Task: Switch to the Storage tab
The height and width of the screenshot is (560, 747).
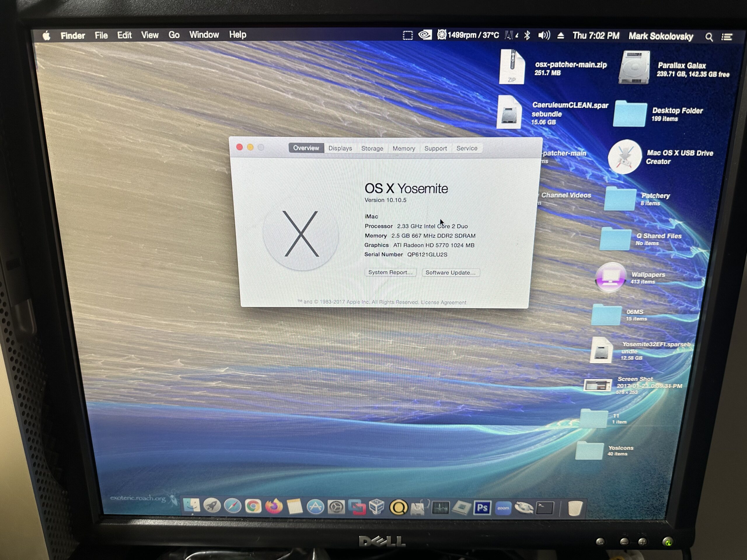Action: [x=372, y=148]
